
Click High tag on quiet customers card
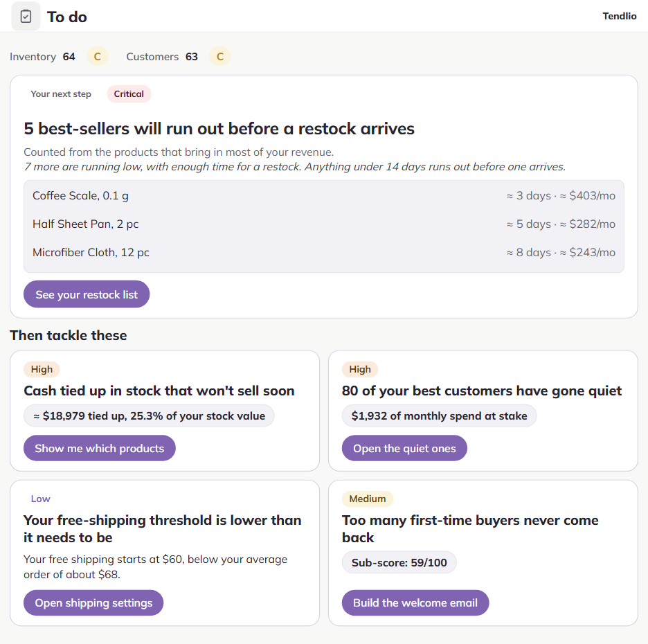point(360,369)
